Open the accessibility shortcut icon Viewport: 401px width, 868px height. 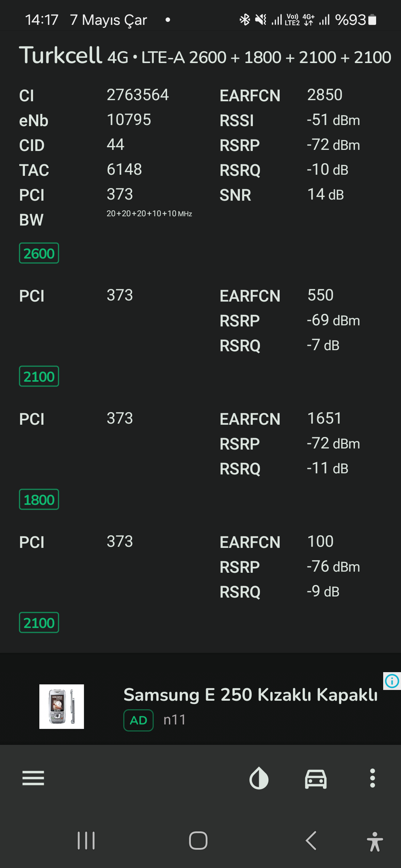(375, 841)
